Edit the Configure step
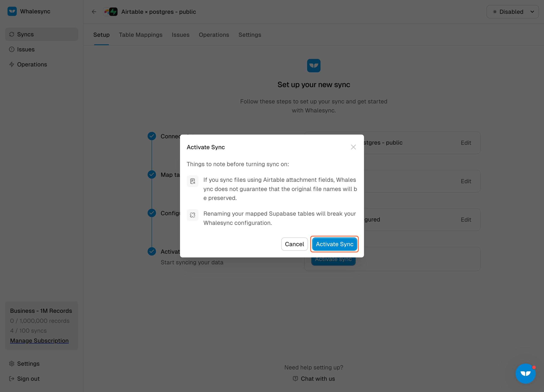Screen dimensions: 544x392 coord(466,220)
